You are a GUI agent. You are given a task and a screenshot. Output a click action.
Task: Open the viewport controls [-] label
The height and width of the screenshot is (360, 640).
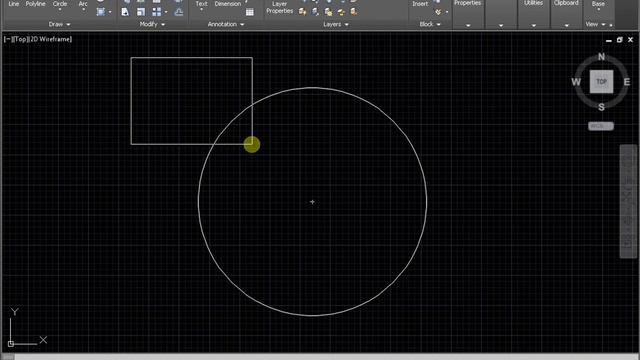(x=7, y=39)
